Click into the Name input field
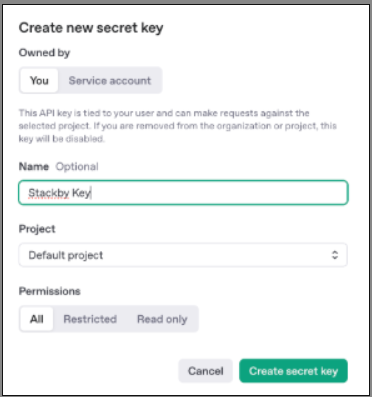The image size is (372, 397). coord(183,193)
